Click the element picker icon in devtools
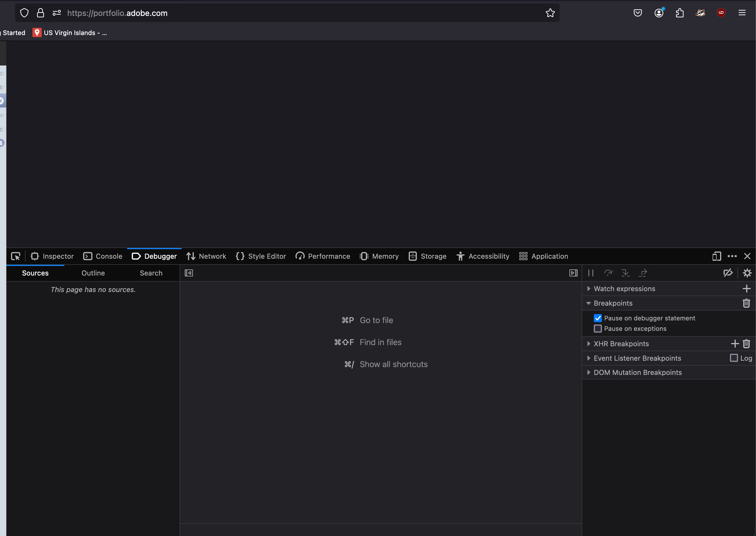756x536 pixels. point(16,256)
